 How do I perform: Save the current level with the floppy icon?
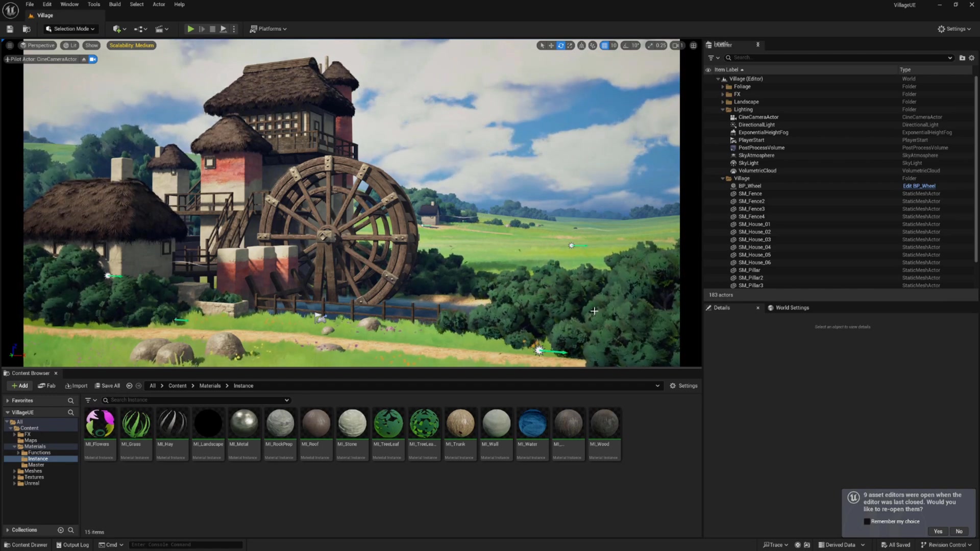pos(10,29)
